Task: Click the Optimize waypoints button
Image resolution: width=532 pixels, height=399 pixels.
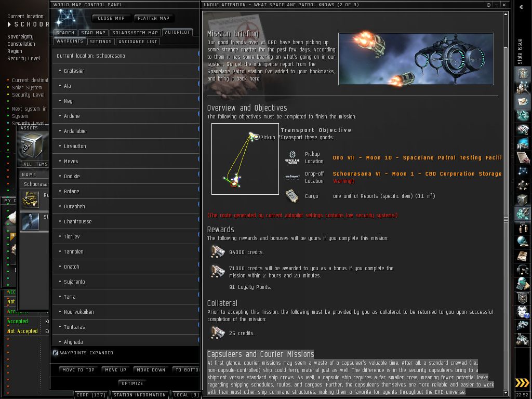Action: pos(132,383)
